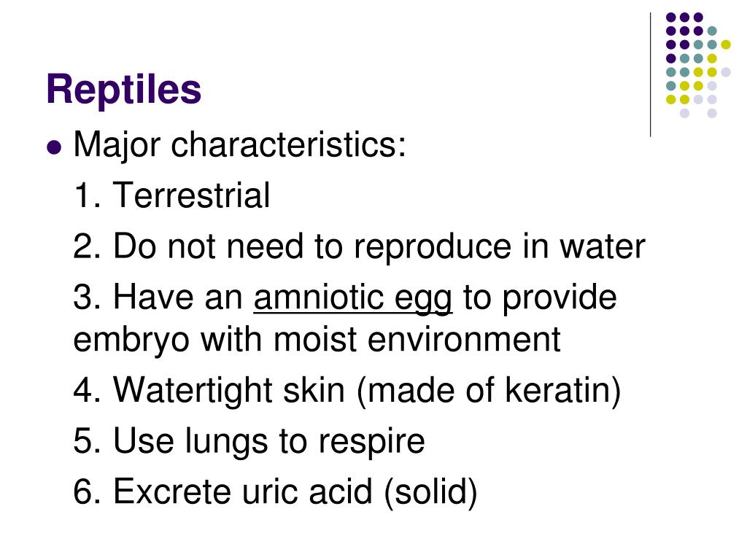Select the underlined amniotic egg text
The height and width of the screenshot is (560, 747).
(x=353, y=299)
